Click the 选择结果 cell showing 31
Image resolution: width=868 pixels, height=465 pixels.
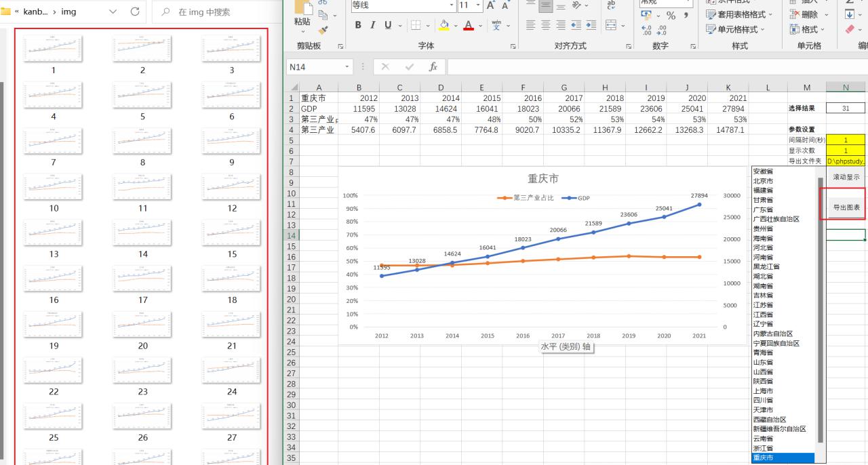point(846,108)
